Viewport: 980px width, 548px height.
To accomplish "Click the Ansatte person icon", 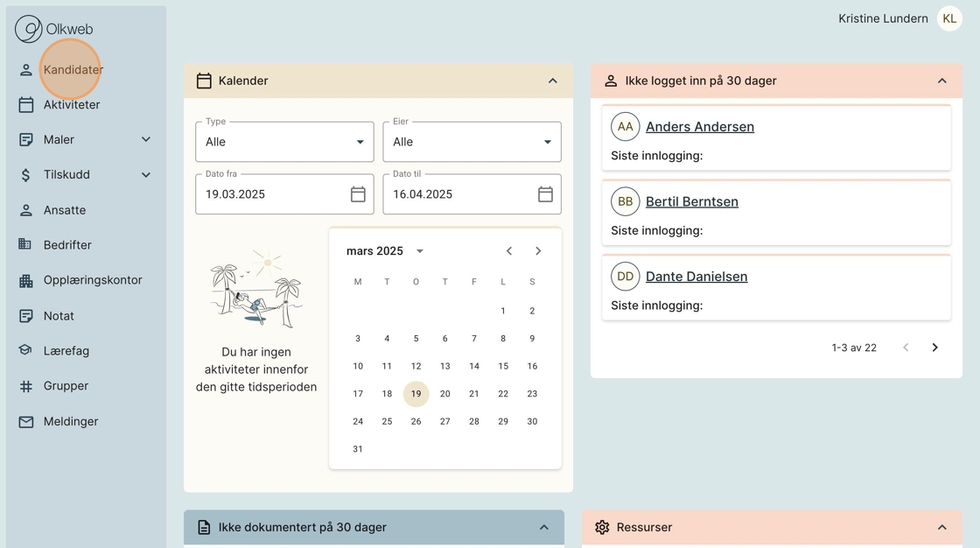I will click(25, 210).
